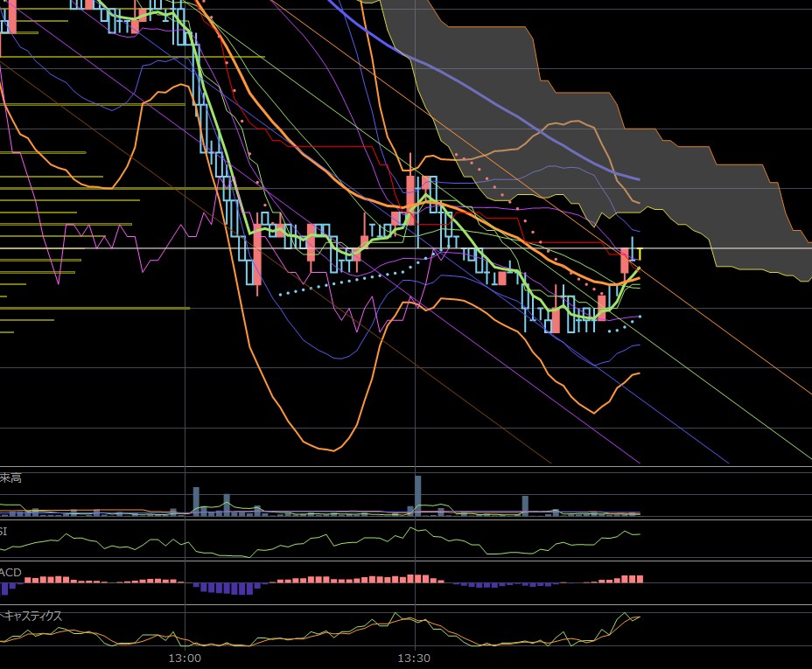Viewport: 812px width, 669px height.
Task: Click the salmon dotted SAR above the candles
Action: (490, 180)
